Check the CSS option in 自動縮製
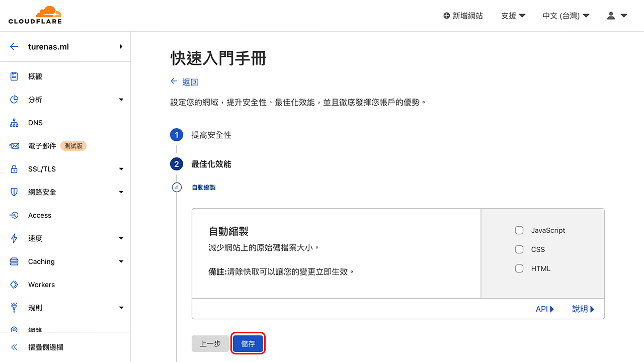 pyautogui.click(x=519, y=249)
